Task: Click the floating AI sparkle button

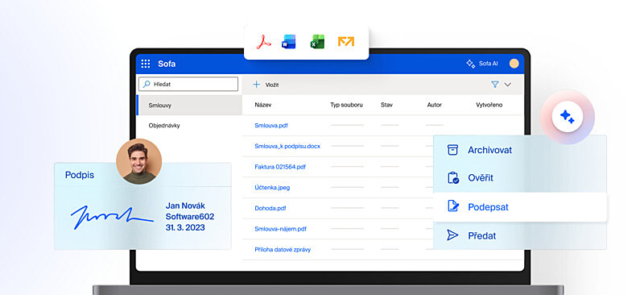Action: click(x=568, y=117)
